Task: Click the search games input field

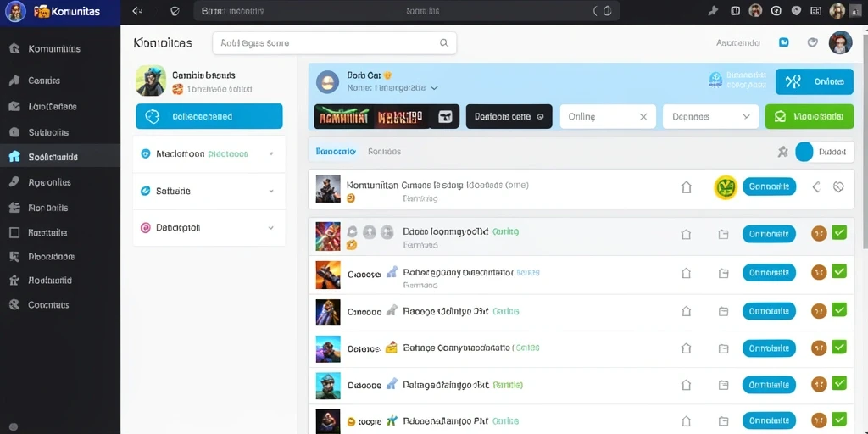Action: pos(334,42)
